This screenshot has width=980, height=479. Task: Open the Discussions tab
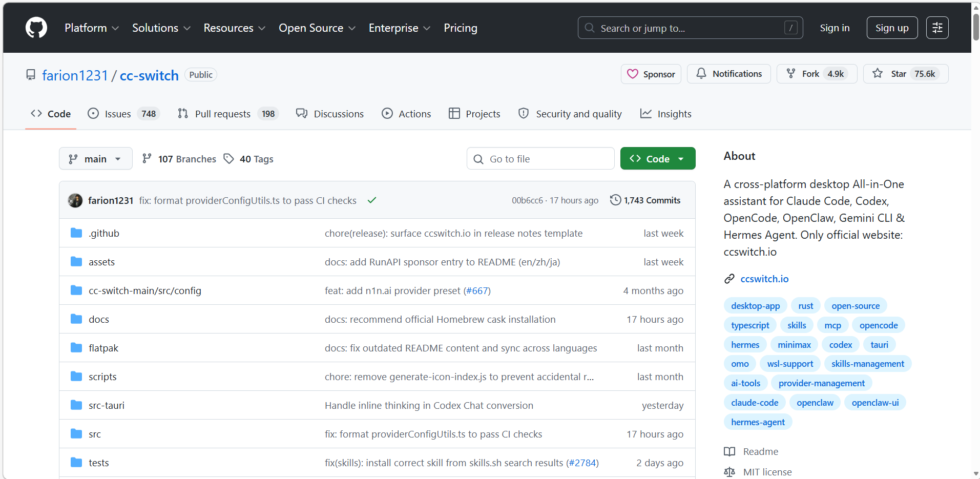pos(330,114)
